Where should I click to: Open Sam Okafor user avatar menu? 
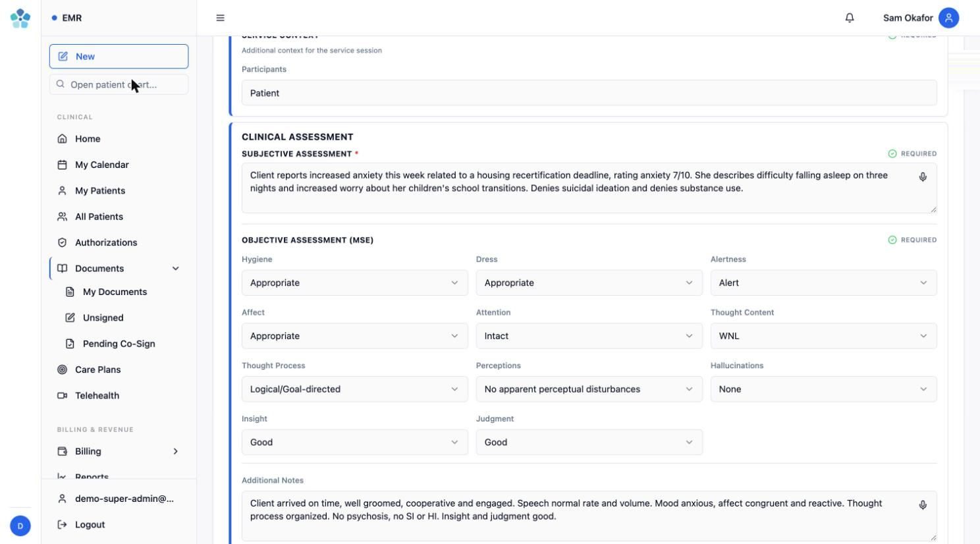pyautogui.click(x=948, y=18)
